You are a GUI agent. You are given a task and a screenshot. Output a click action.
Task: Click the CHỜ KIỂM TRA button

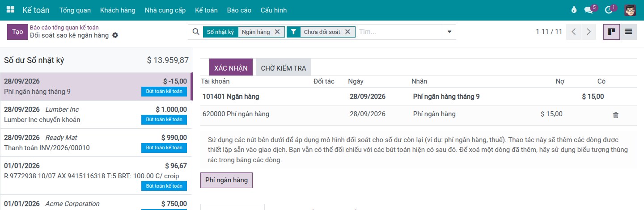(x=284, y=68)
